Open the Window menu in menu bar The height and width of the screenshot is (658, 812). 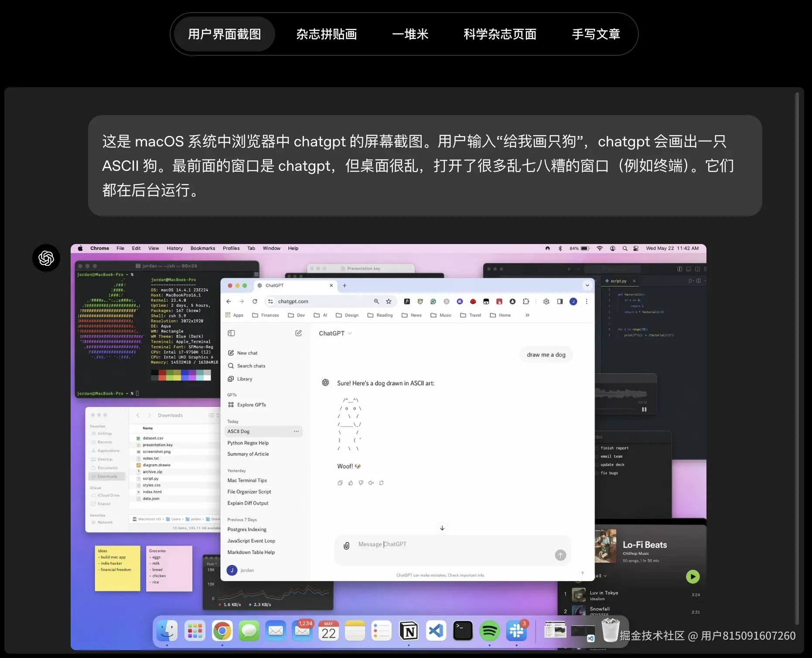(x=271, y=248)
